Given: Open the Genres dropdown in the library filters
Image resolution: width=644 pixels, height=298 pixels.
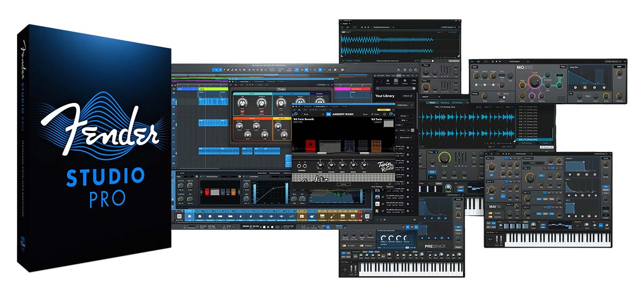Looking at the screenshot, I should click(x=404, y=115).
